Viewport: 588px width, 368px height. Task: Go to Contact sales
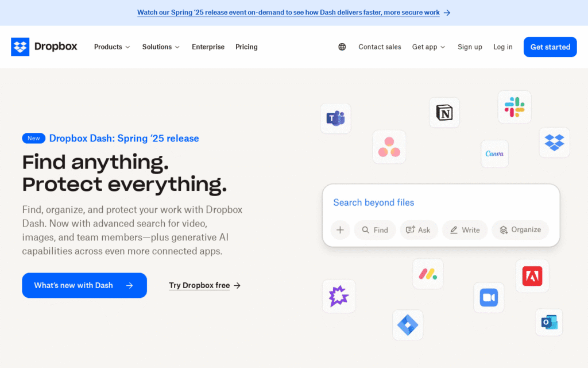click(380, 47)
